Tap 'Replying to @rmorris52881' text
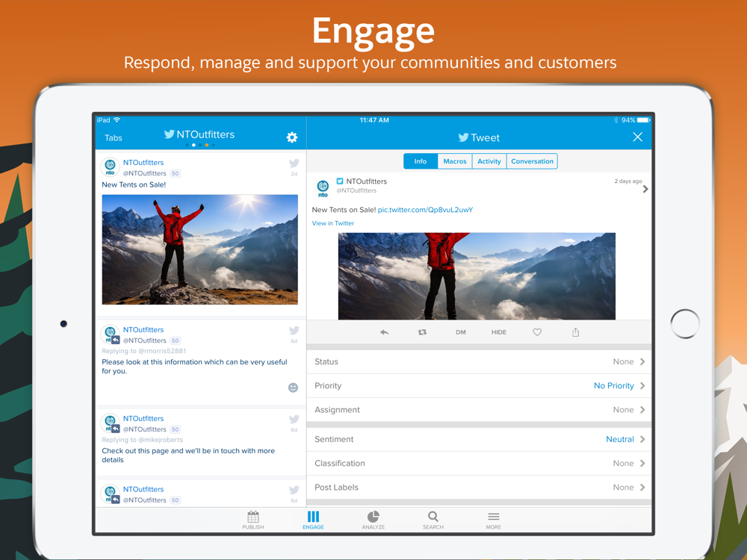The image size is (747, 560). [x=144, y=351]
